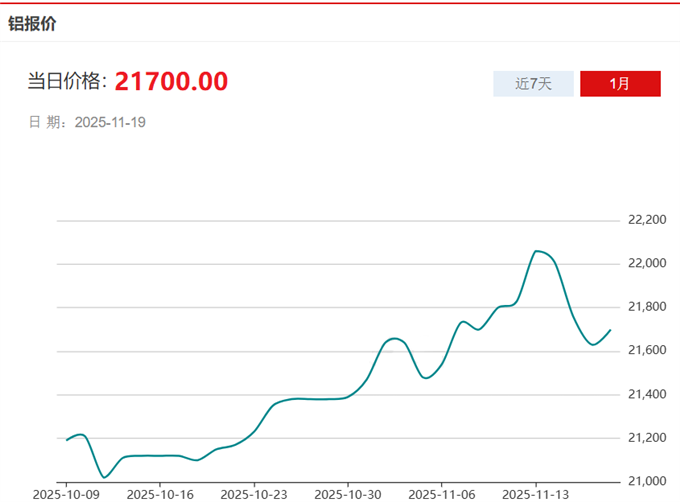Click the 2025-10-16 x-axis label
Screen dimensions: 680x502
[x=159, y=494]
